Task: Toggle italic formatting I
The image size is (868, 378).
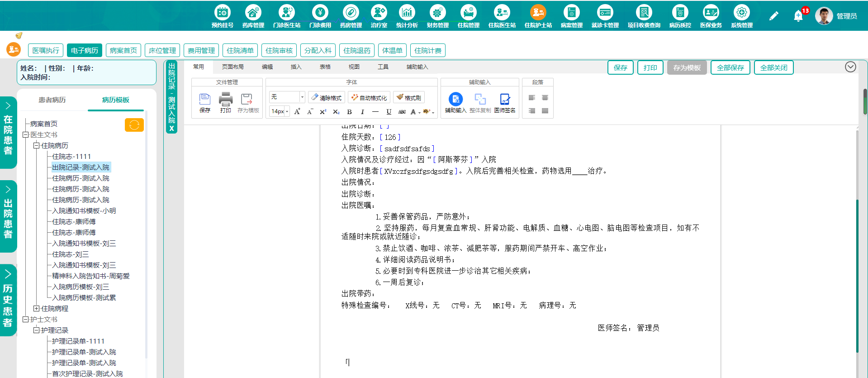Action: click(x=362, y=112)
